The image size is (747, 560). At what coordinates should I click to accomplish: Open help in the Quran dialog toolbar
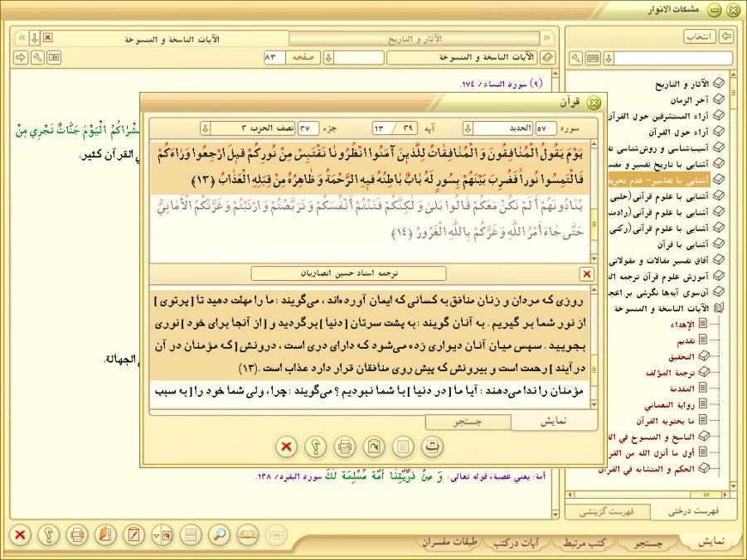point(315,447)
